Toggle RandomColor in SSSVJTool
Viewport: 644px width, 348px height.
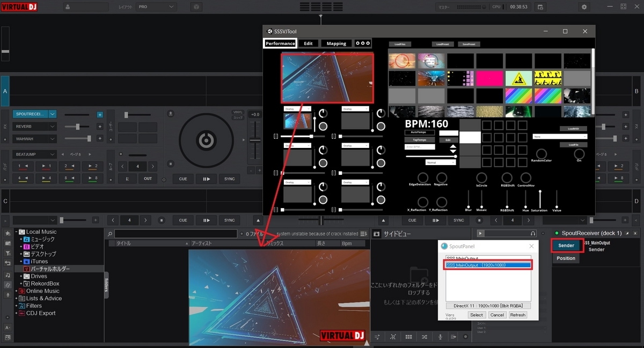coord(541,154)
